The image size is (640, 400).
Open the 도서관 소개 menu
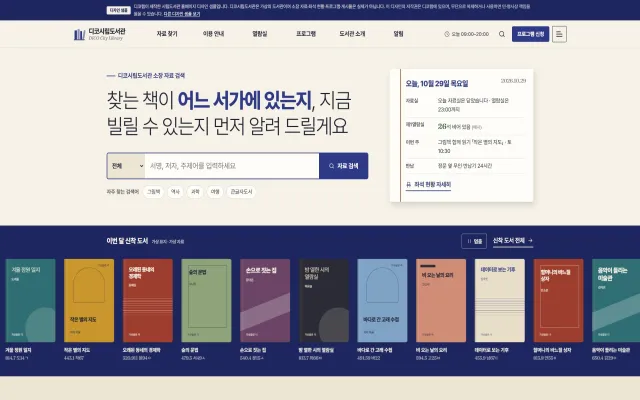click(x=352, y=34)
